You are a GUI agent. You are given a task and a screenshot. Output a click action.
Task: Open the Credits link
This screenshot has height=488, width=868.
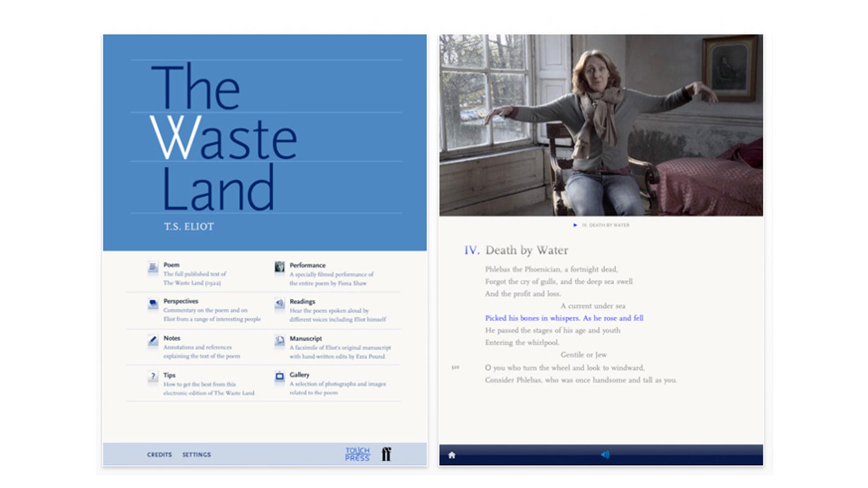coord(159,454)
